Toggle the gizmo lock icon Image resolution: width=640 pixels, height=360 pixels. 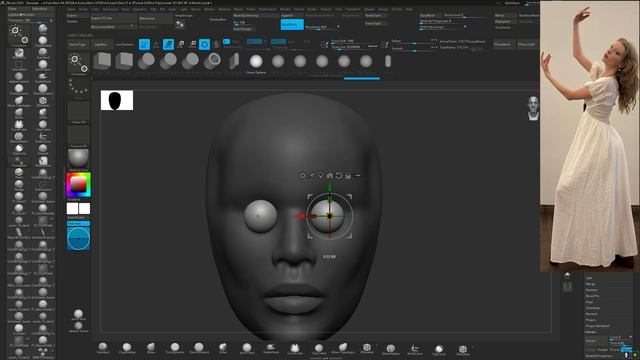348,176
